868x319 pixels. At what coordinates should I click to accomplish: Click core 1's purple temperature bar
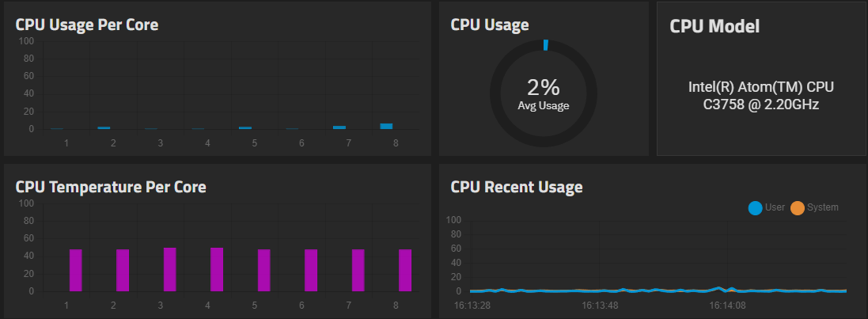click(76, 270)
